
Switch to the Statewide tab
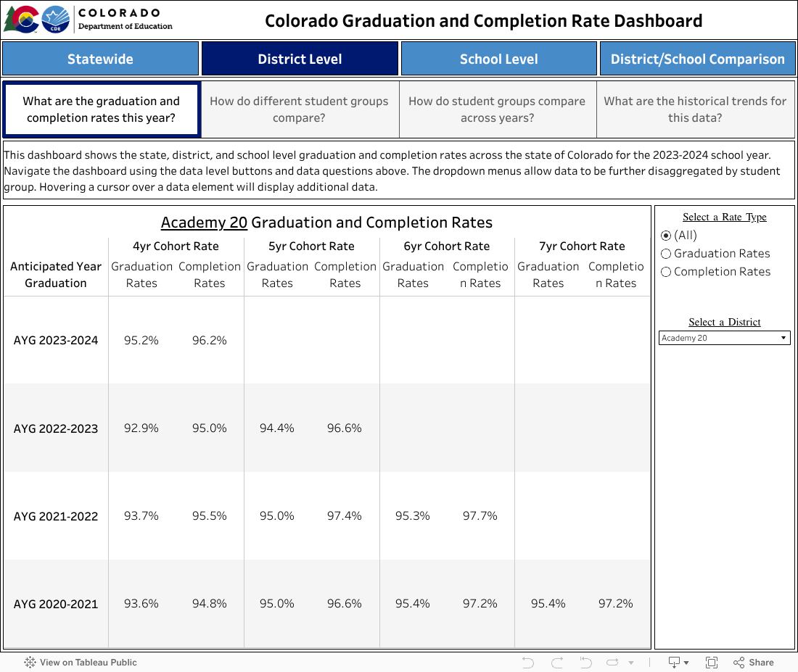point(100,59)
